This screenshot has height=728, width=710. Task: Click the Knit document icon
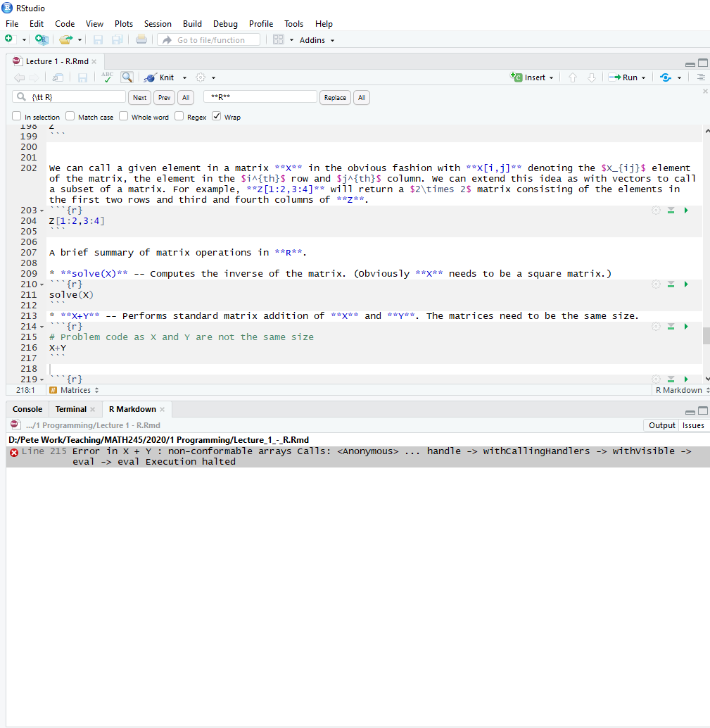pos(149,77)
